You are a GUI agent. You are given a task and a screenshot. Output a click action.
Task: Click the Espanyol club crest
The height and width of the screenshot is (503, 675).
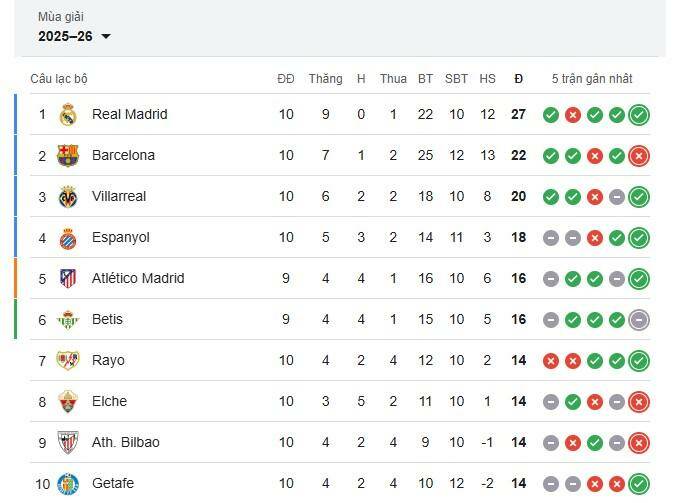[68, 238]
